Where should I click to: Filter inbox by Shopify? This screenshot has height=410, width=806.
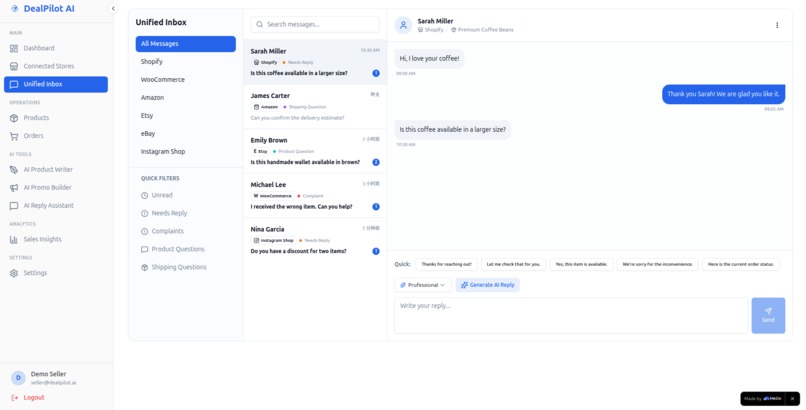(186, 62)
